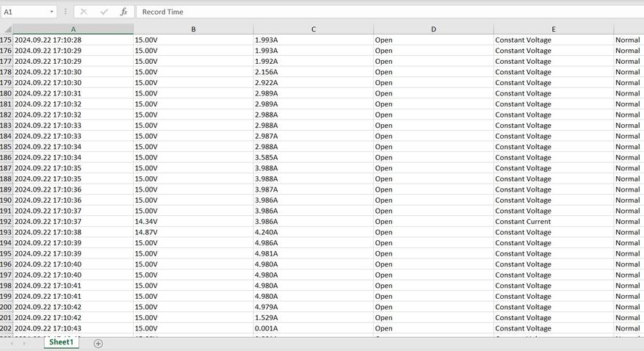Click Open cell in row 192
The width and height of the screenshot is (644, 351).
point(433,221)
